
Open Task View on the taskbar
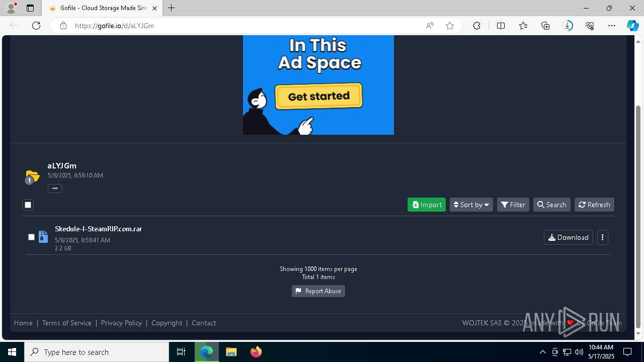(181, 352)
